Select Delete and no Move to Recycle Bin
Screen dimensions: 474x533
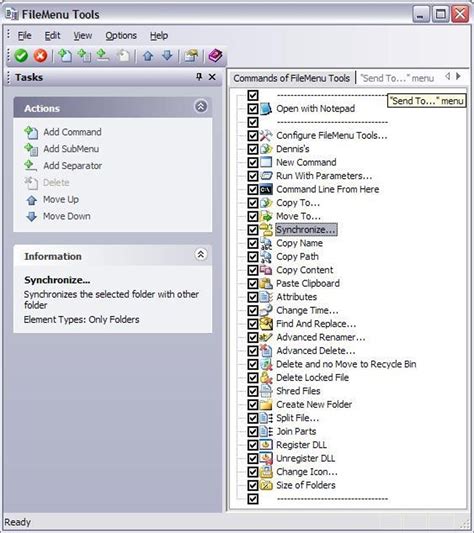coord(346,364)
